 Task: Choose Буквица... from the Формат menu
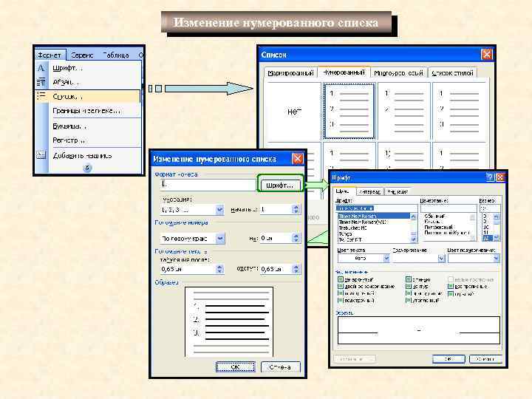69,126
